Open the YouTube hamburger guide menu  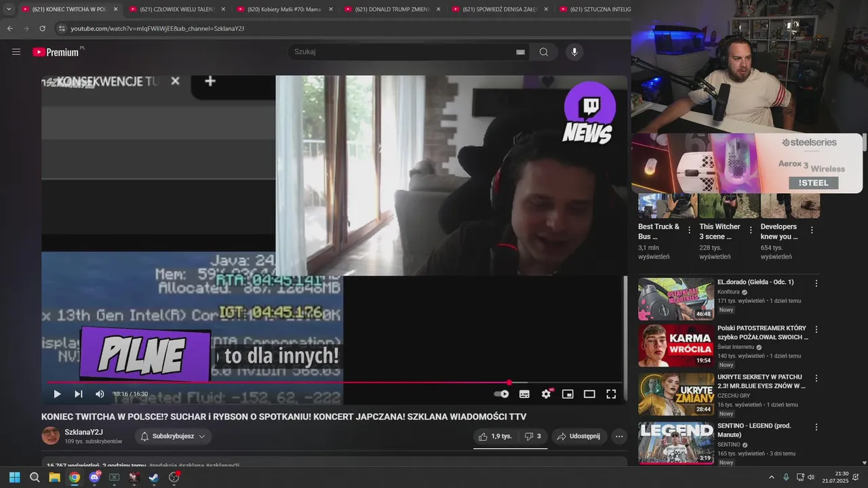point(16,52)
